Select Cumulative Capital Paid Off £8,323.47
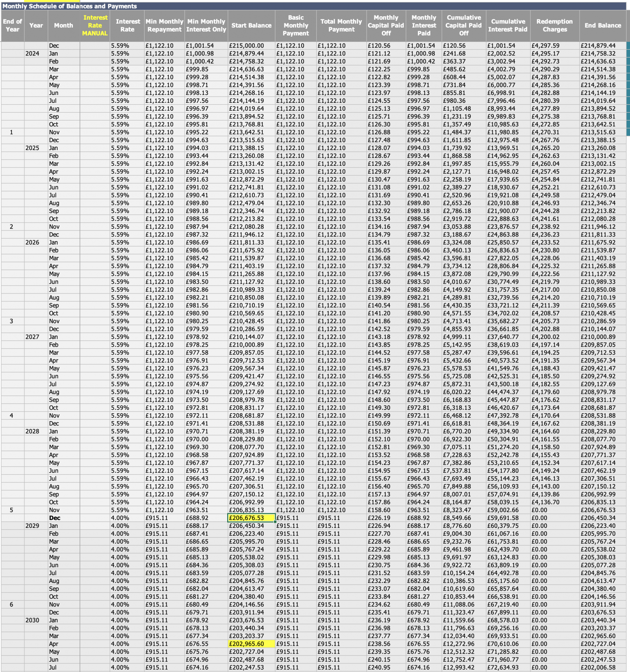This screenshot has height=672, width=630. 464,510
